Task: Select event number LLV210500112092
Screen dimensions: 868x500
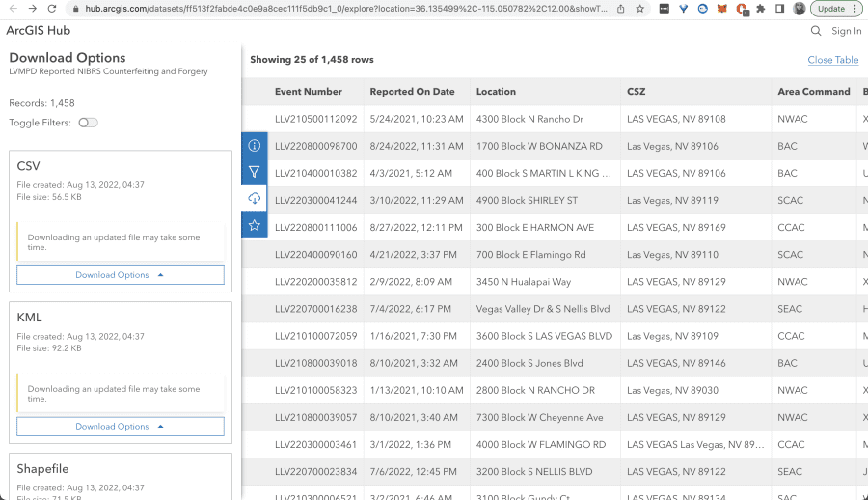Action: pyautogui.click(x=315, y=119)
